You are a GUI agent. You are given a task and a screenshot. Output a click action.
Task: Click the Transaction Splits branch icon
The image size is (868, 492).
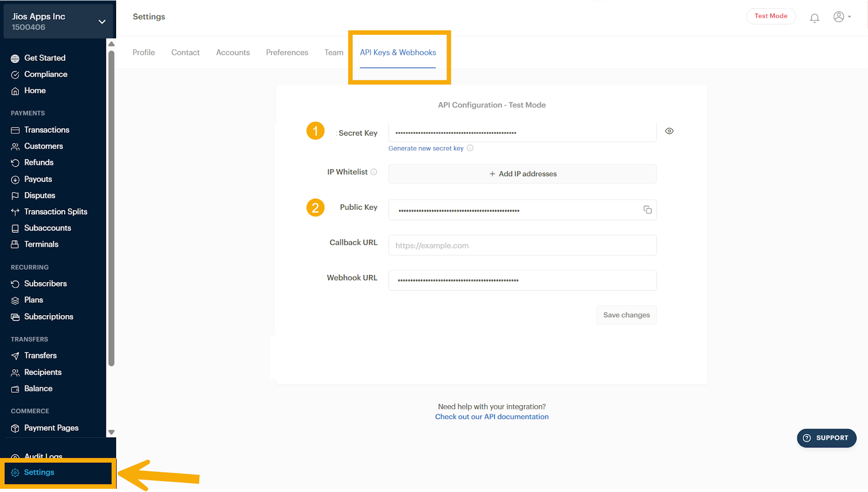click(15, 212)
